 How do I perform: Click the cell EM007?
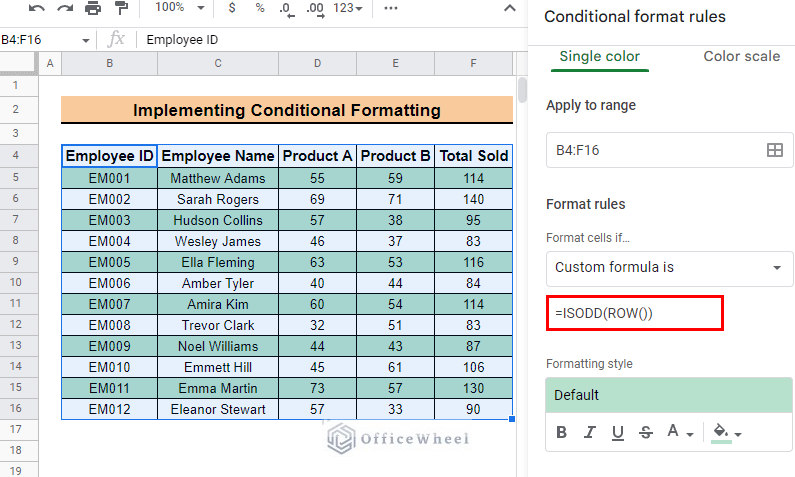pyautogui.click(x=110, y=304)
